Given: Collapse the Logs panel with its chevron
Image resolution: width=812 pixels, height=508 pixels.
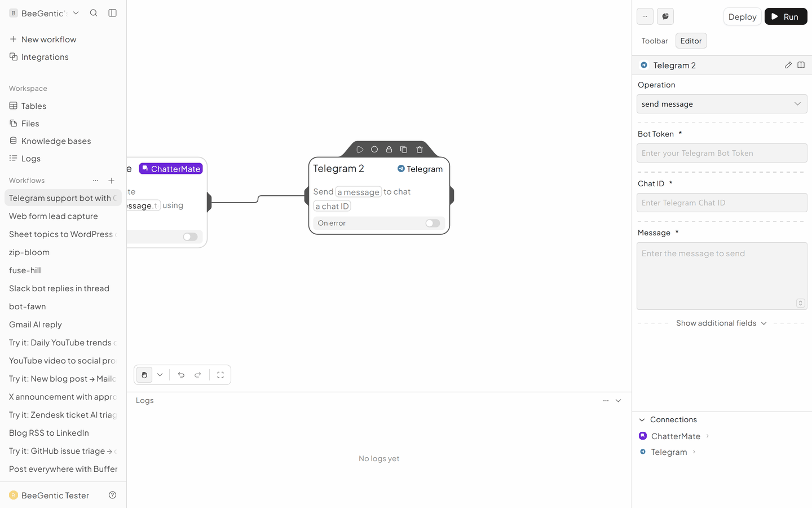Looking at the screenshot, I should [619, 401].
